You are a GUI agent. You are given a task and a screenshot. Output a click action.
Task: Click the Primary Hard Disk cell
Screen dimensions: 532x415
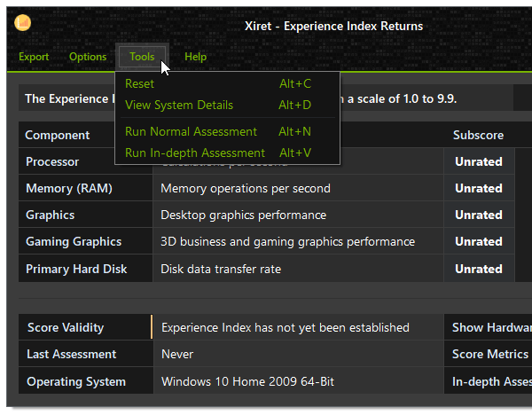pos(85,269)
